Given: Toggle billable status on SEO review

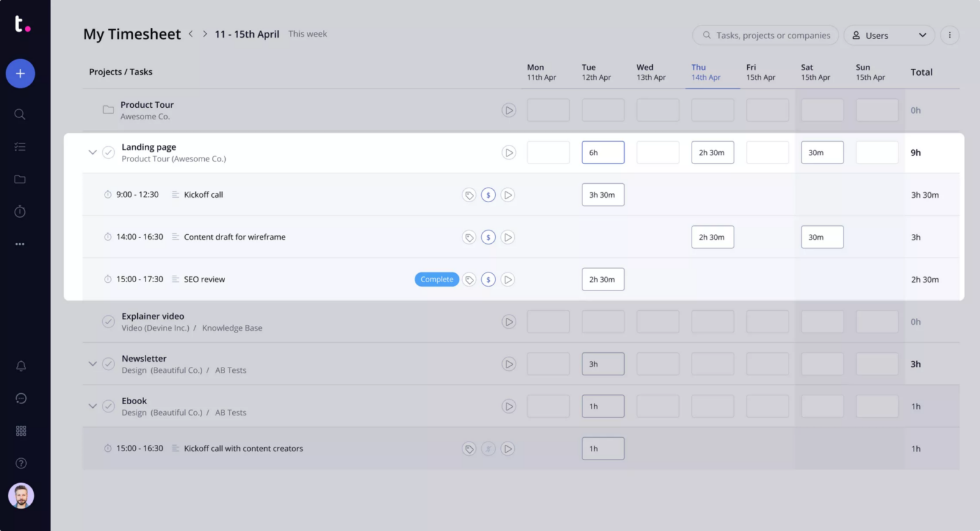Looking at the screenshot, I should pyautogui.click(x=488, y=279).
